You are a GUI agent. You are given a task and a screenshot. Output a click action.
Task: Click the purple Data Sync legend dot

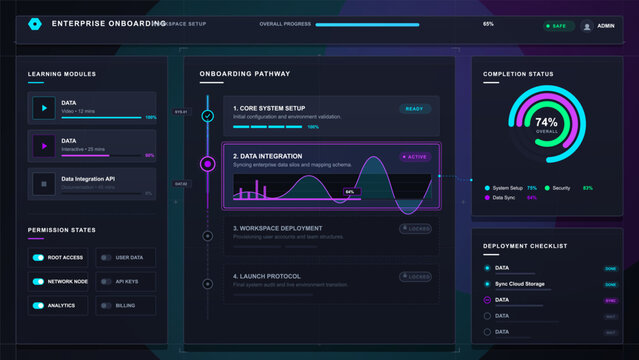pyautogui.click(x=487, y=198)
